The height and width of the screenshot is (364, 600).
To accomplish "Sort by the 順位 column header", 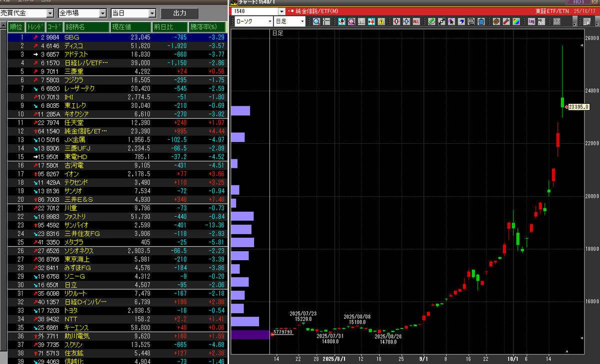I will click(16, 27).
